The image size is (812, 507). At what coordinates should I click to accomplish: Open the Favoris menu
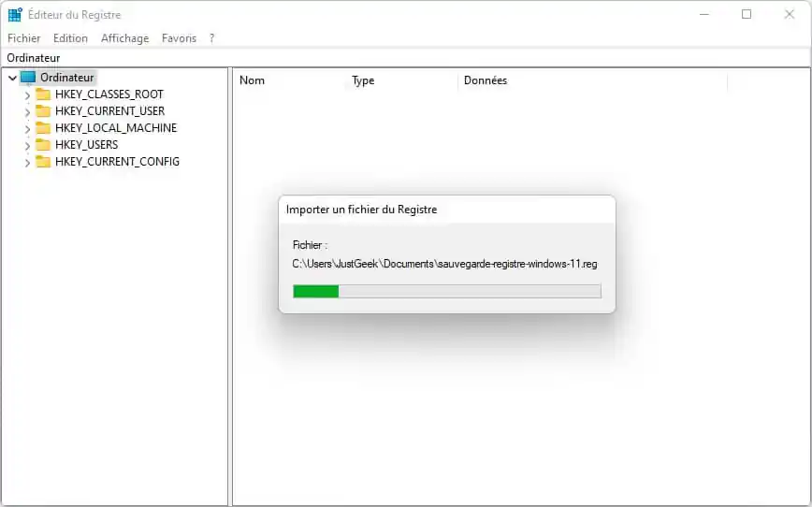[179, 38]
